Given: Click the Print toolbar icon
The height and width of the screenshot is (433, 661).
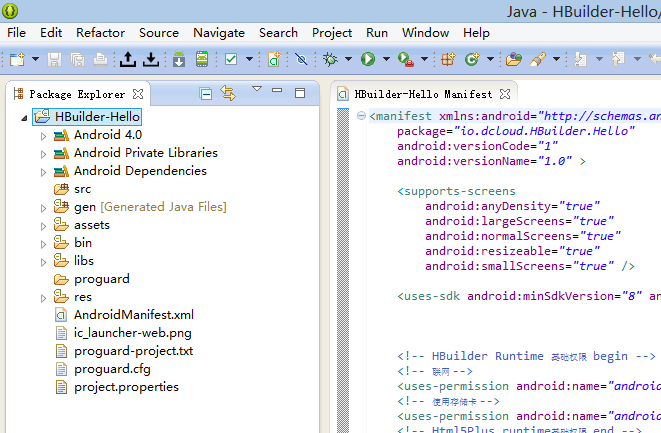Looking at the screenshot, I should coord(100,59).
